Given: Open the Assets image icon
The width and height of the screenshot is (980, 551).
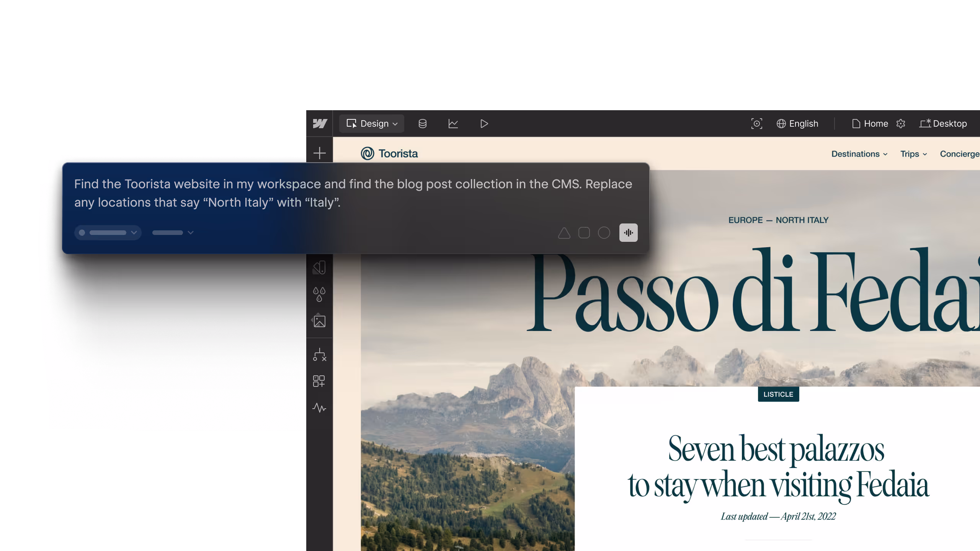Looking at the screenshot, I should tap(319, 321).
